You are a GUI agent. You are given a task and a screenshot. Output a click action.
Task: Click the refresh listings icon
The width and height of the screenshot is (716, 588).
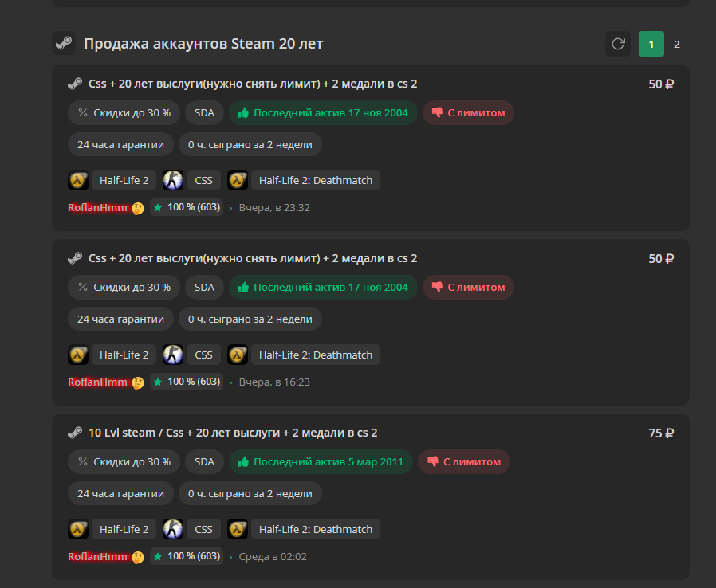click(x=618, y=44)
